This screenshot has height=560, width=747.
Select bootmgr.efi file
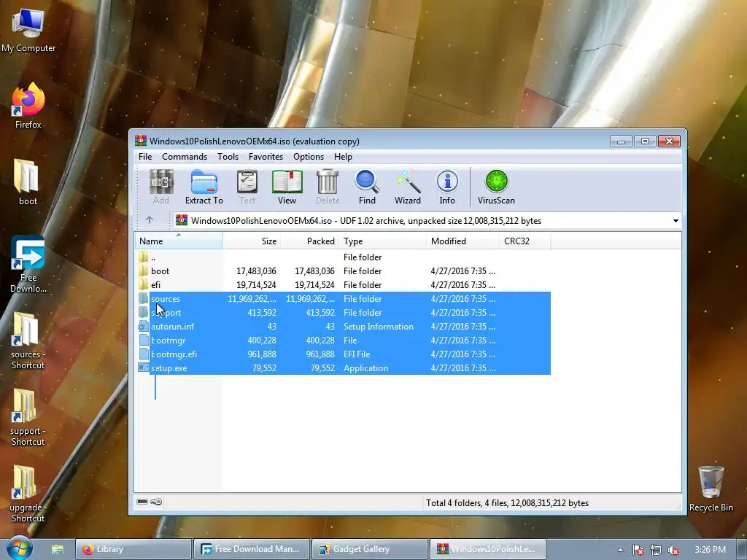point(343,354)
